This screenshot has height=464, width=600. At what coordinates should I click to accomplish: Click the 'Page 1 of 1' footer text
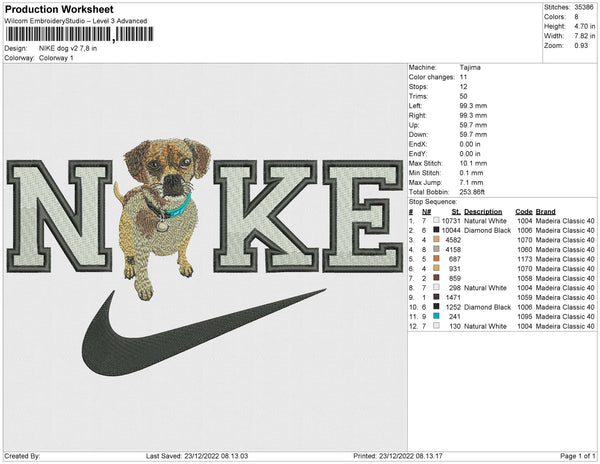click(x=577, y=456)
